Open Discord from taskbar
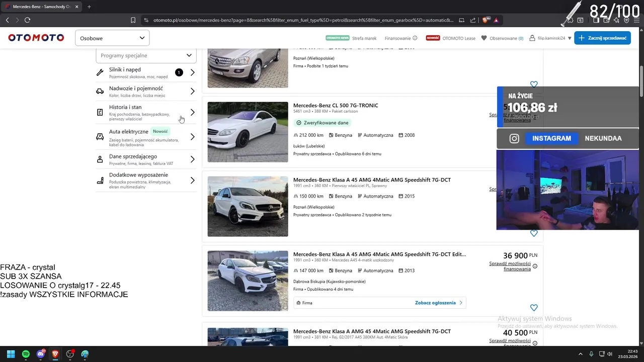The width and height of the screenshot is (644, 362). click(41, 354)
